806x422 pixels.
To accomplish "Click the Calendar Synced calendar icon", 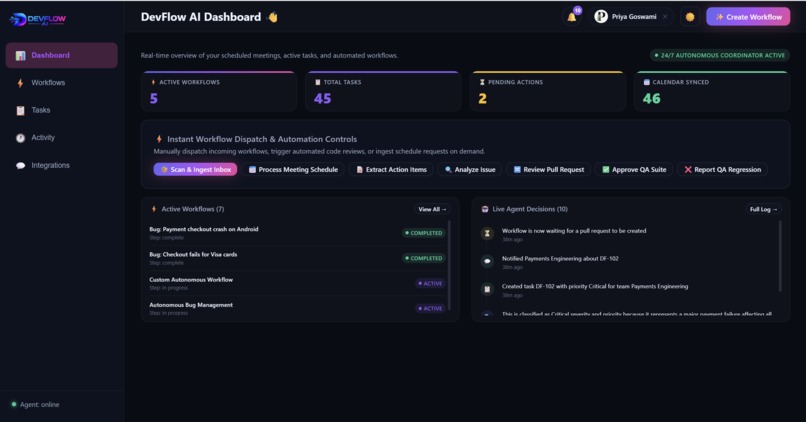I will coord(646,82).
